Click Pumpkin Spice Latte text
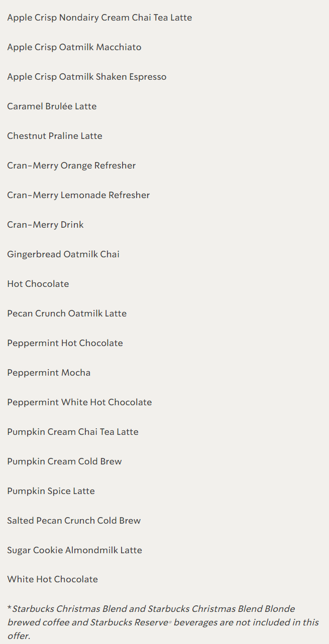The width and height of the screenshot is (329, 644). tap(51, 491)
